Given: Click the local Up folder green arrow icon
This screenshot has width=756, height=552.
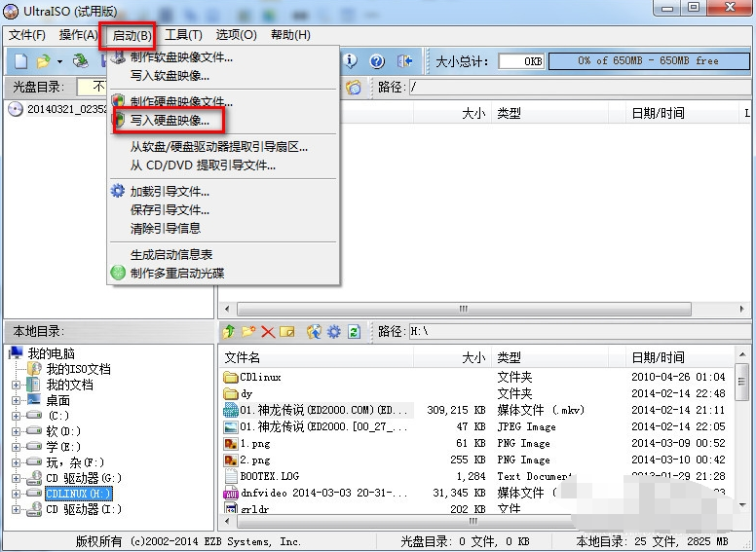Looking at the screenshot, I should [229, 331].
